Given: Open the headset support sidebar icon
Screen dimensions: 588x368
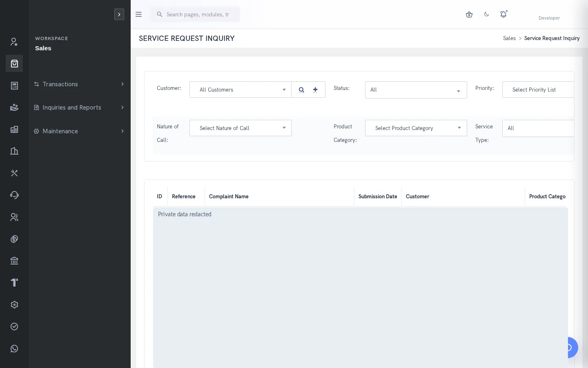Looking at the screenshot, I should coord(14,195).
